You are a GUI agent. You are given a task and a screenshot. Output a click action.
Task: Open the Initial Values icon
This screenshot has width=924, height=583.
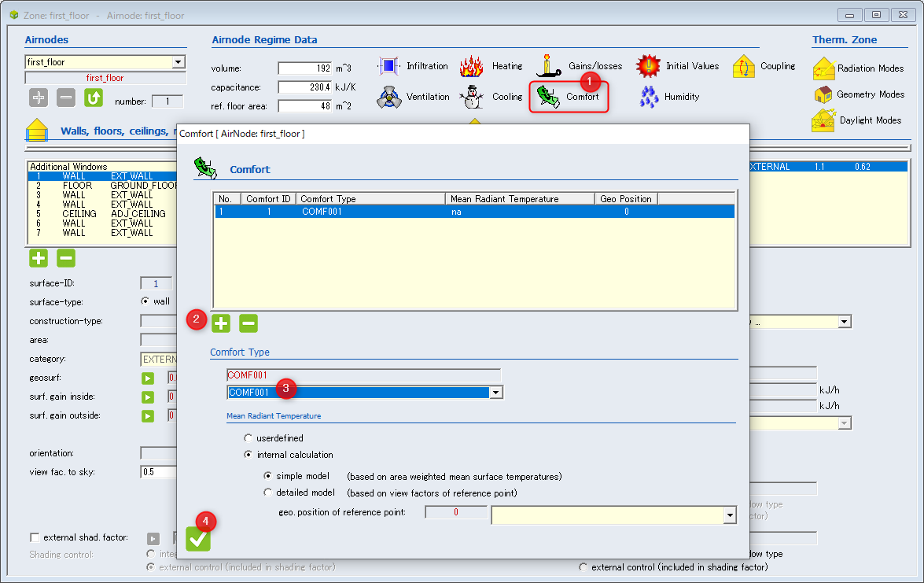648,66
